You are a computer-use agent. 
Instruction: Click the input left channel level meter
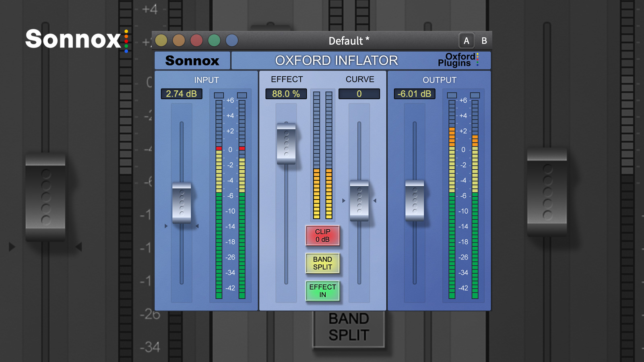tap(219, 199)
